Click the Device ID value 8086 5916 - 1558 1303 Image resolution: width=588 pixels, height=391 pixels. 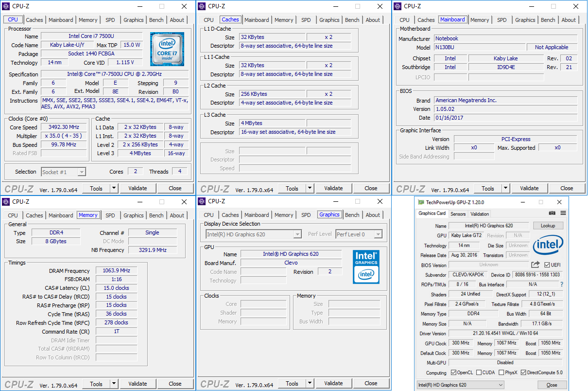[x=538, y=275]
